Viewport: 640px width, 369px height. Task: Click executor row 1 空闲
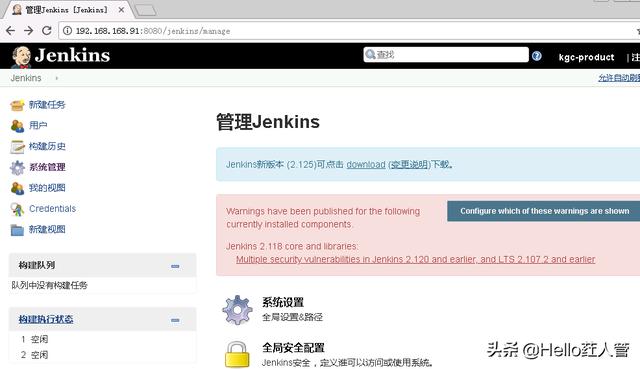[x=35, y=339]
